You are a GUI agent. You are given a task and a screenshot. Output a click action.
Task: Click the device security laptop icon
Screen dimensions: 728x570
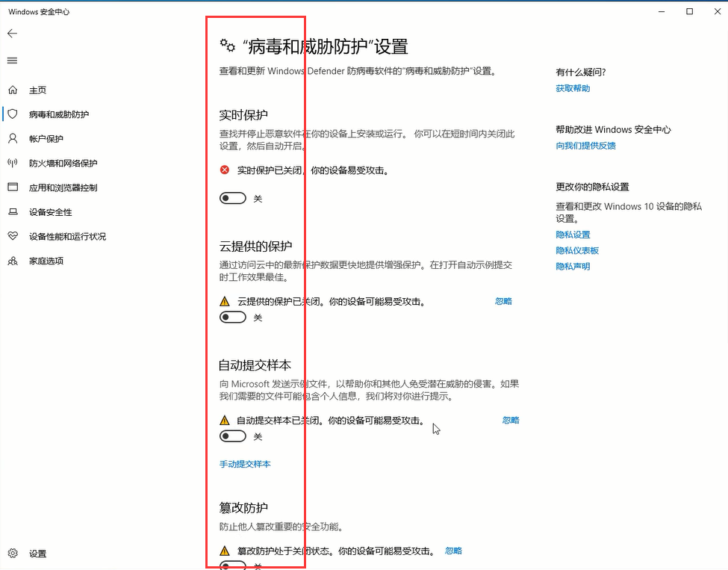pyautogui.click(x=13, y=212)
